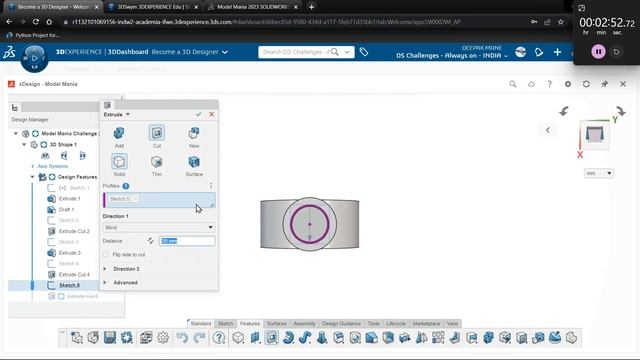Open the Surfaces toolbar tab
This screenshot has height=360, width=640.
coord(277,323)
